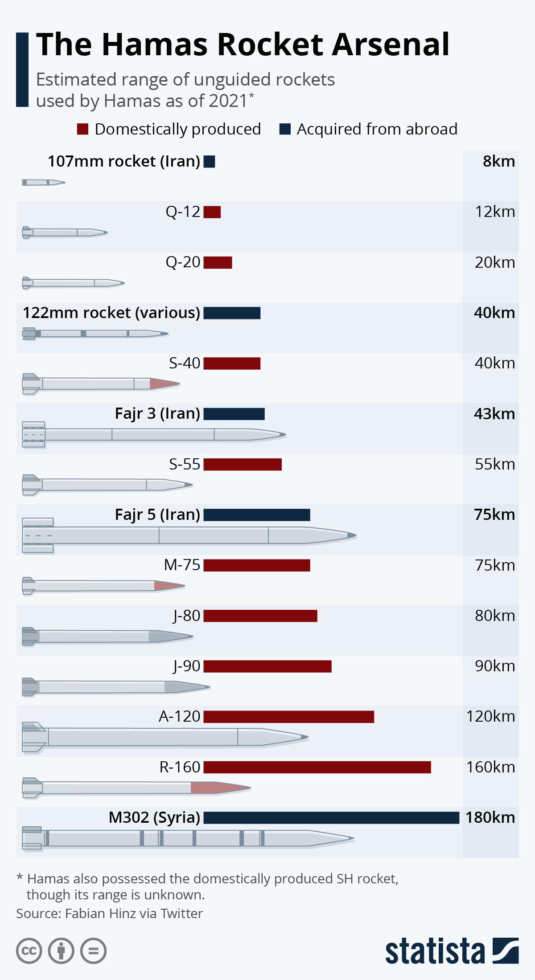Click the Statista logo
This screenshot has width=535, height=980.
click(452, 951)
